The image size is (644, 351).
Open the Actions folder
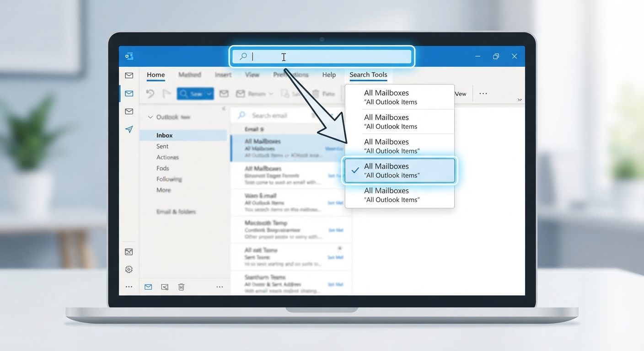167,157
